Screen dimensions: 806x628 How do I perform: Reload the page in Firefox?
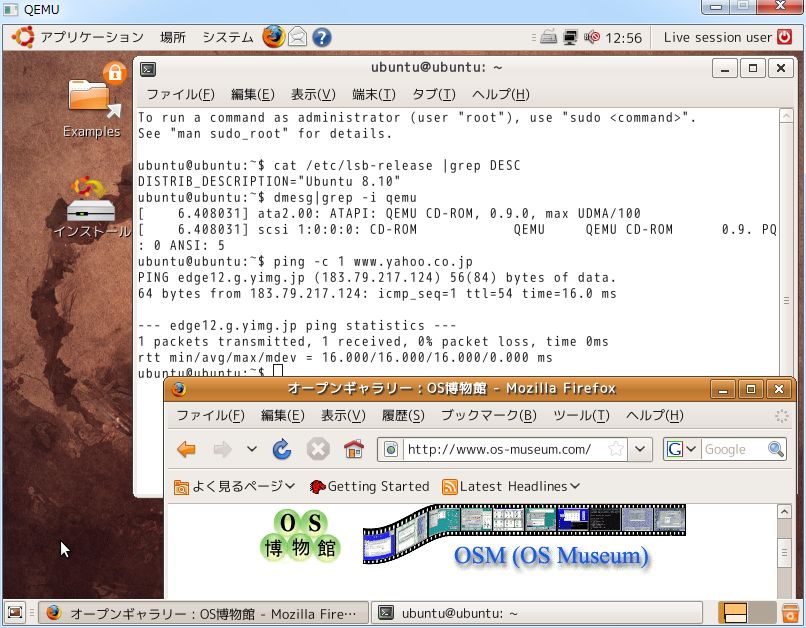(x=282, y=450)
